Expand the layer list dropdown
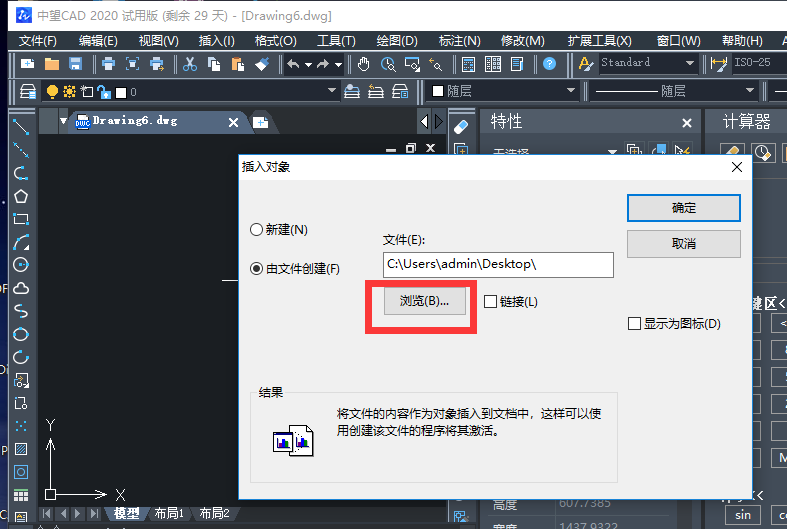This screenshot has height=529, width=787. 332,92
